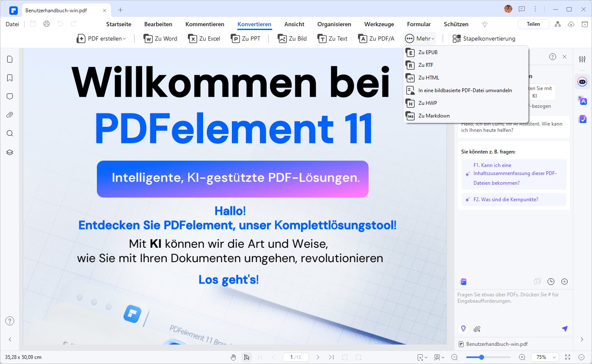The image size is (592, 364).
Task: Click the paperclip attach icon in AI chat
Action: click(x=477, y=328)
